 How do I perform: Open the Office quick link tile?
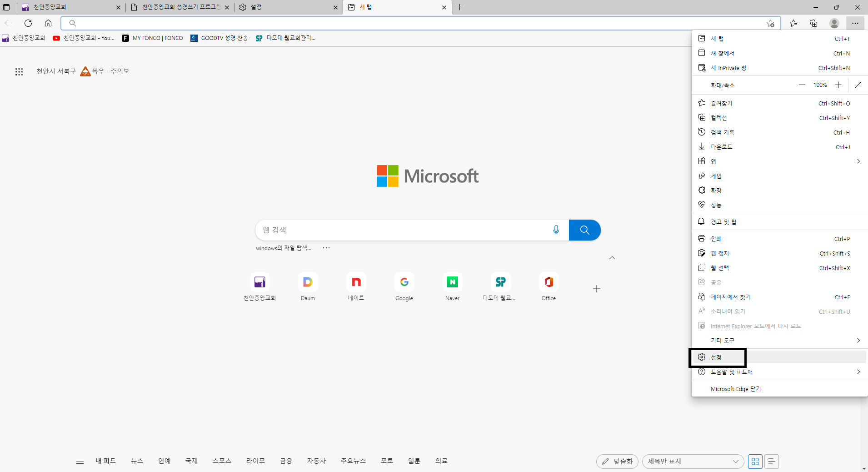[x=549, y=287]
